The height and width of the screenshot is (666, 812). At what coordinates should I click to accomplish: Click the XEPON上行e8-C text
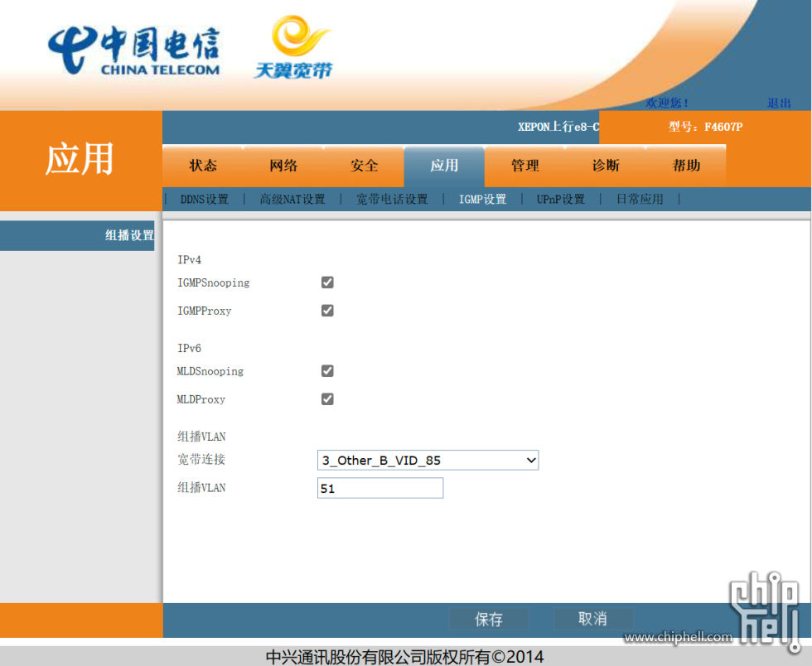coord(558,127)
